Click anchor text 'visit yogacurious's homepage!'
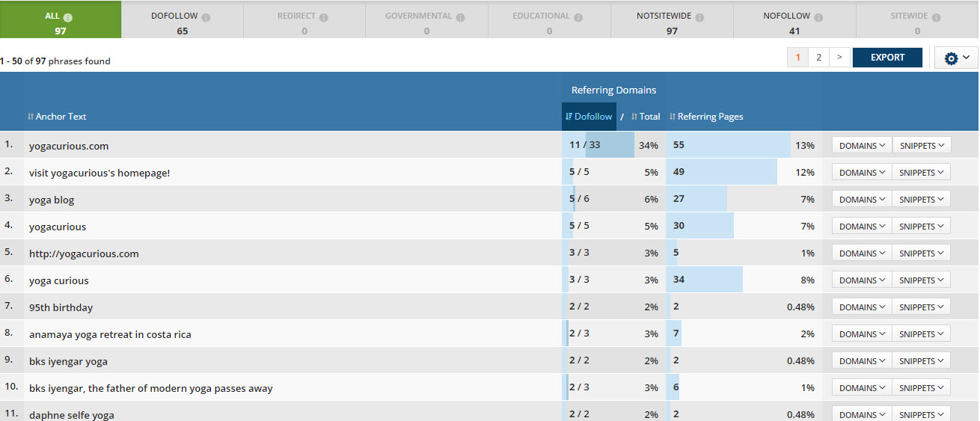 [99, 173]
